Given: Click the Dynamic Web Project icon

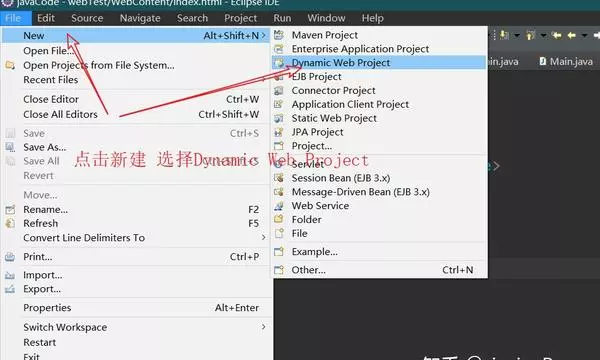Looking at the screenshot, I should pos(279,63).
